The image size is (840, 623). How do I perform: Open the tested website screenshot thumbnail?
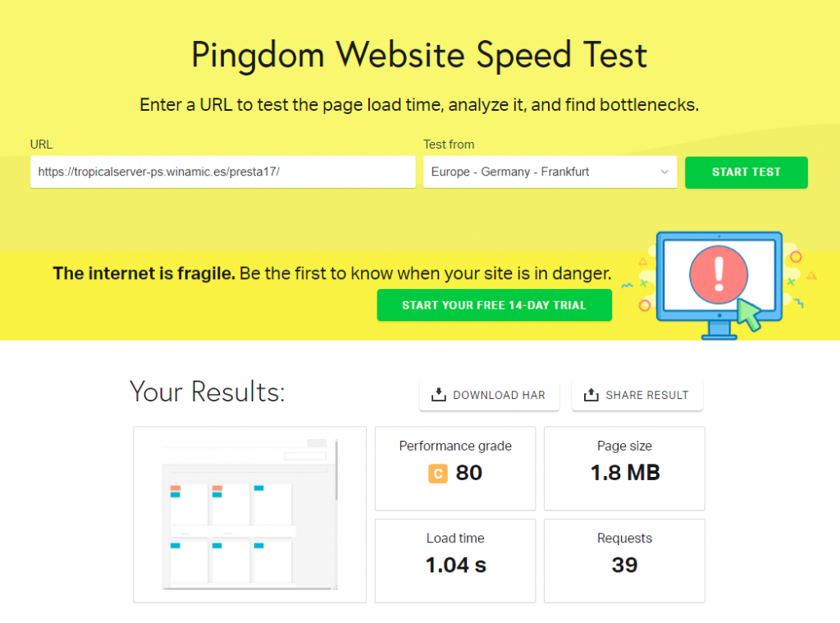pyautogui.click(x=249, y=515)
